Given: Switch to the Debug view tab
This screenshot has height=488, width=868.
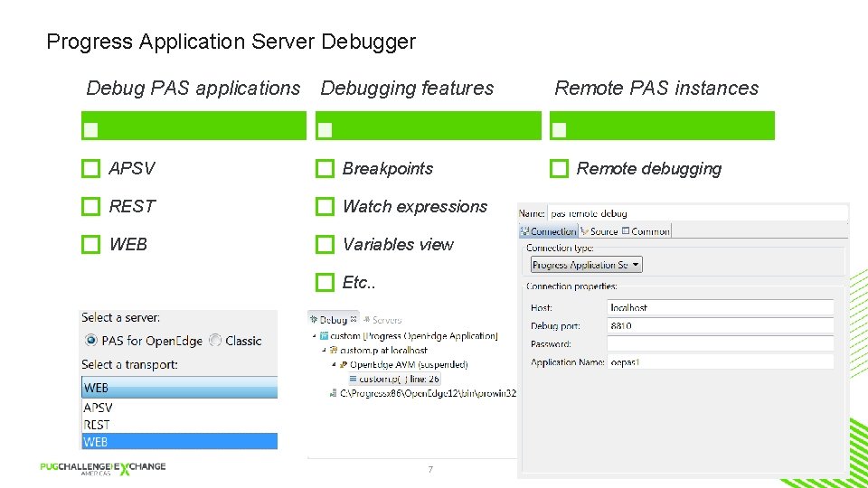Looking at the screenshot, I should coord(334,320).
